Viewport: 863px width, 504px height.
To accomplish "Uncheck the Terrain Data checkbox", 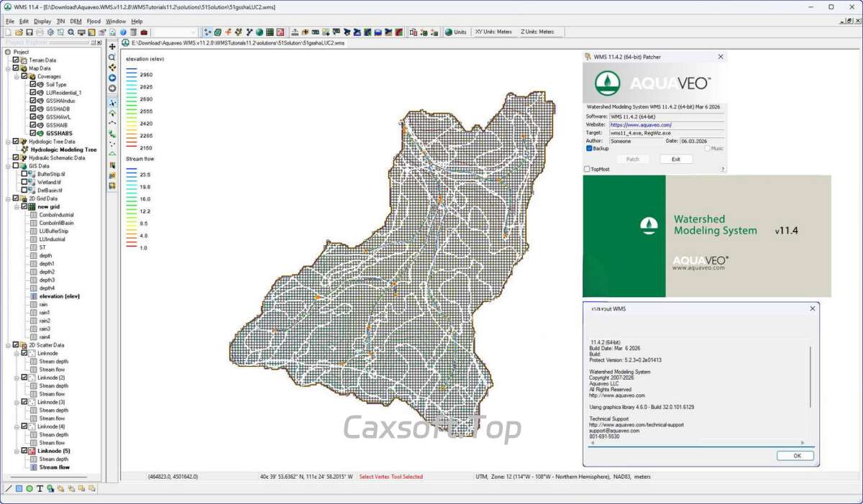I will (16, 60).
